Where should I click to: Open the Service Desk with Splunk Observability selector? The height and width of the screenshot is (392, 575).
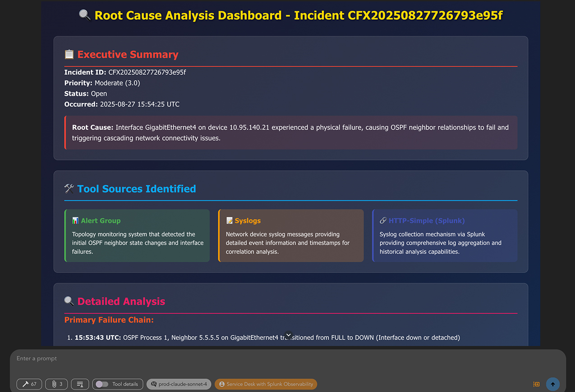coord(266,384)
